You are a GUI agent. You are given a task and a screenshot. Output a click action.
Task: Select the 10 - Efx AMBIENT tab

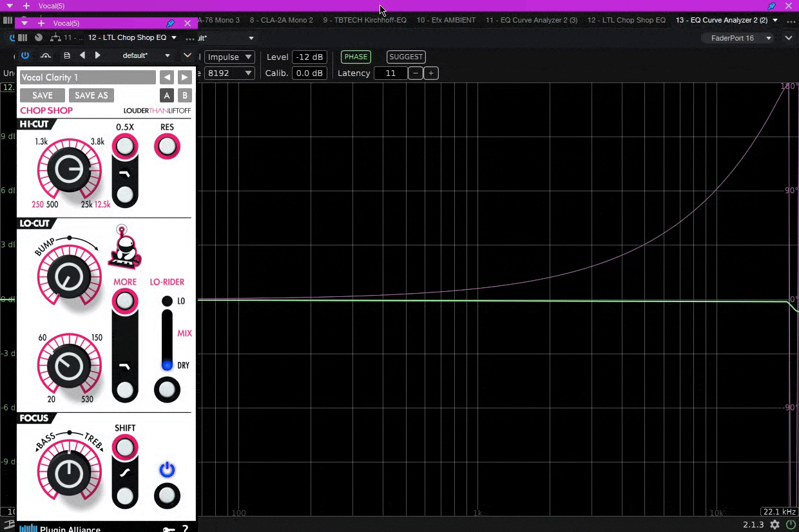click(446, 20)
